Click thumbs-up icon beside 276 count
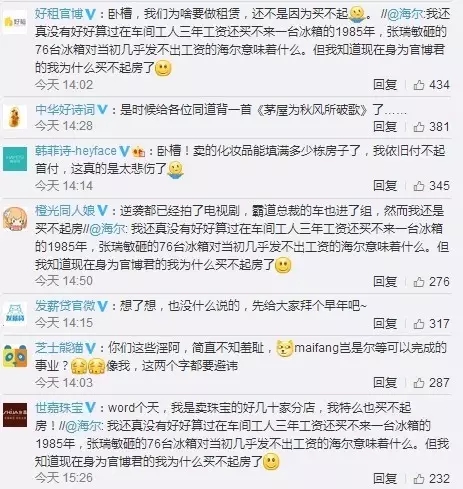This screenshot has height=489, width=463. coord(419,282)
